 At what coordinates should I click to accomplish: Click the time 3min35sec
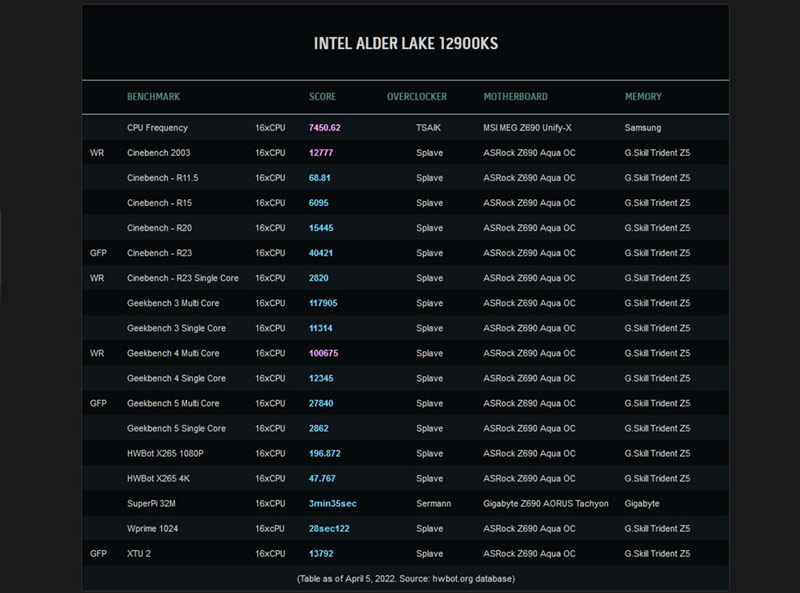(333, 503)
